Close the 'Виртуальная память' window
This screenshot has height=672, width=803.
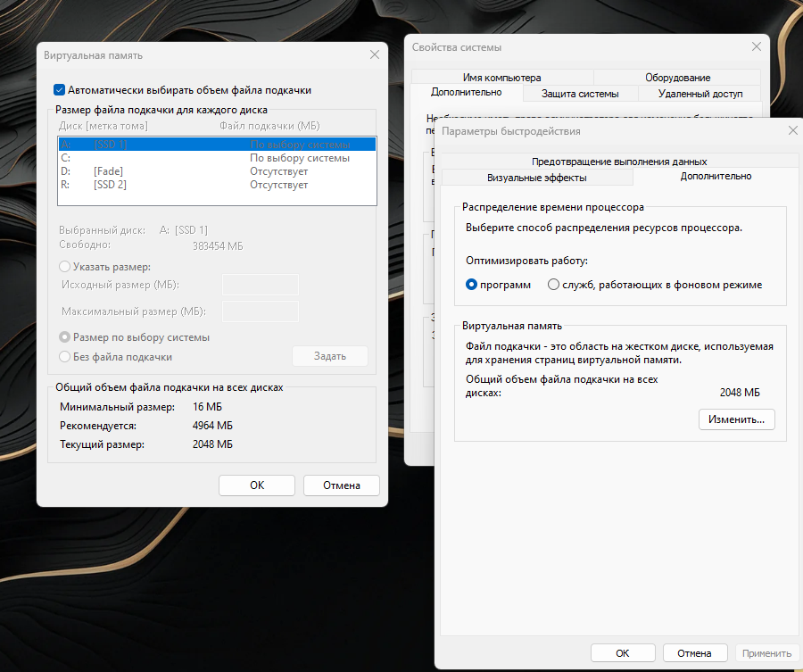pos(375,54)
